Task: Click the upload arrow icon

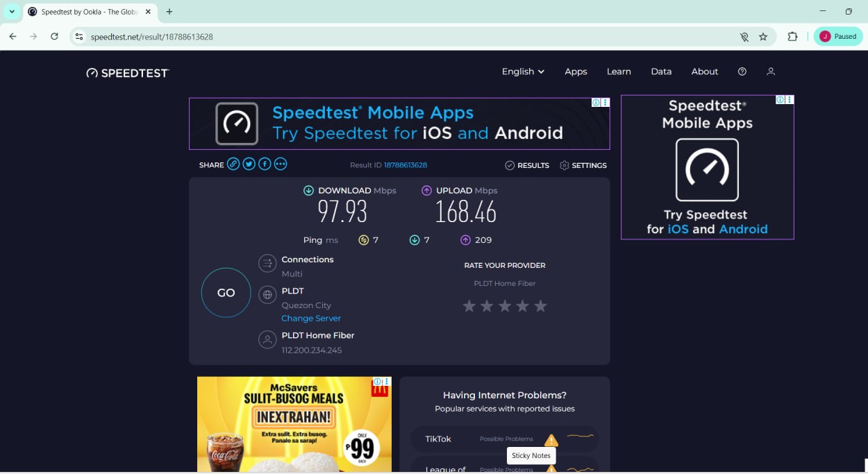Action: pyautogui.click(x=427, y=190)
